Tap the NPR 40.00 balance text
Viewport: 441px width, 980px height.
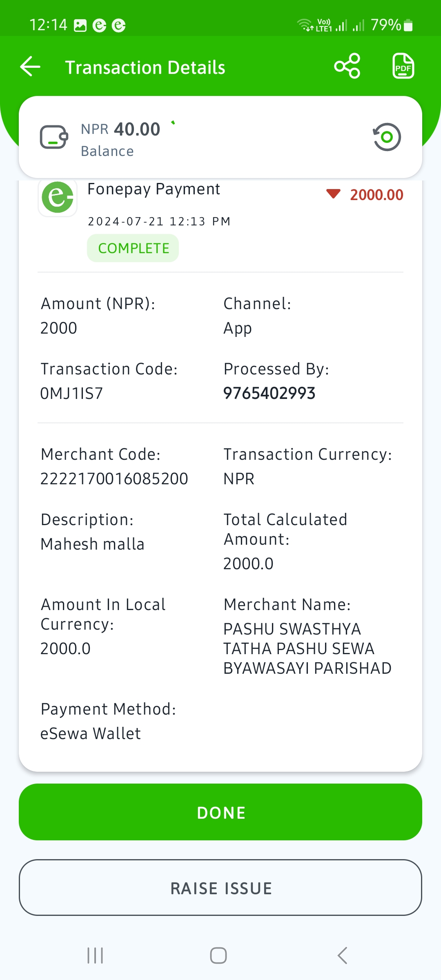click(x=120, y=129)
